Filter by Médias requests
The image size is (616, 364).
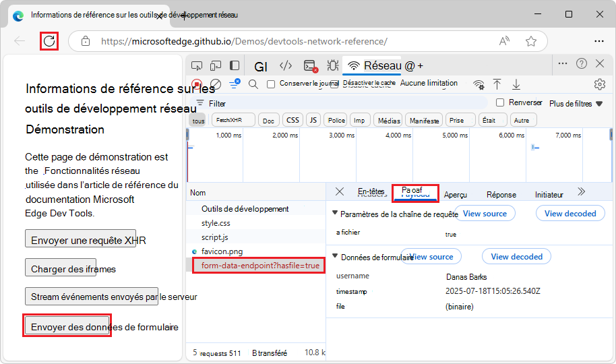(389, 120)
